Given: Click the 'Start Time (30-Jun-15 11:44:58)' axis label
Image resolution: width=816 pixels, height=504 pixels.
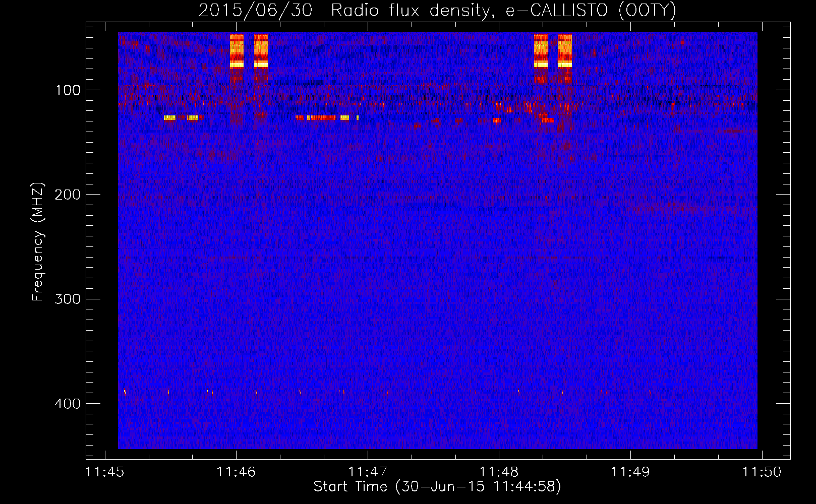Looking at the screenshot, I should (437, 487).
